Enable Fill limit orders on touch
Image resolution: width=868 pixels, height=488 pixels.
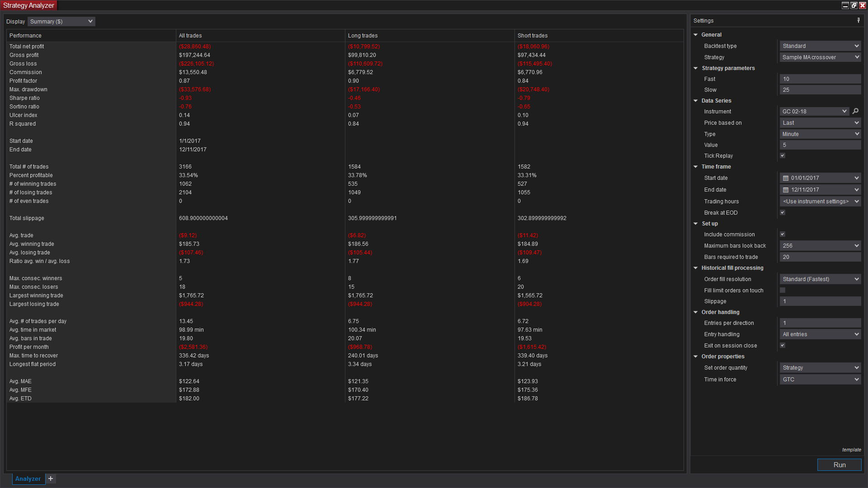coord(783,290)
